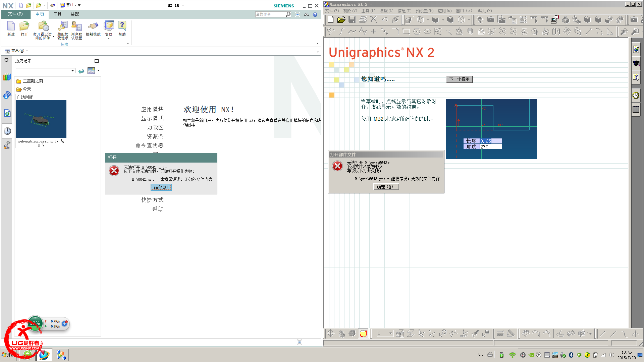
Task: Switch to the 工具 ribbon tab
Action: tap(57, 14)
